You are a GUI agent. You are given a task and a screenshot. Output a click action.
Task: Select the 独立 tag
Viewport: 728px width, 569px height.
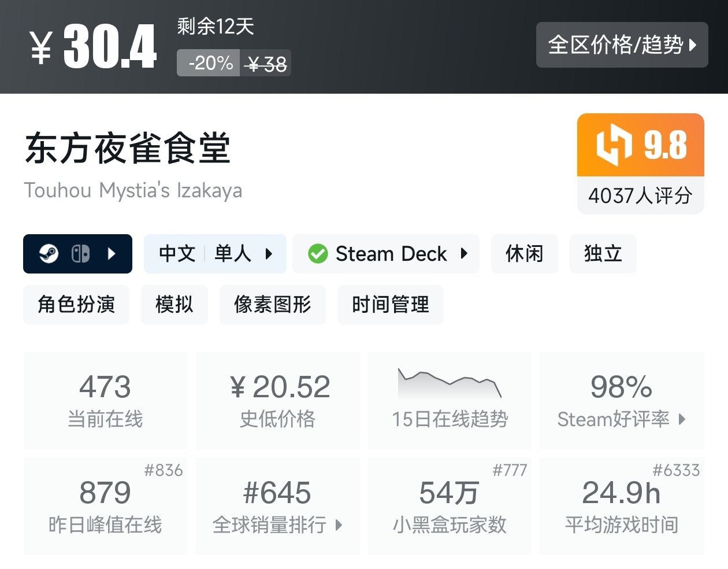click(603, 254)
